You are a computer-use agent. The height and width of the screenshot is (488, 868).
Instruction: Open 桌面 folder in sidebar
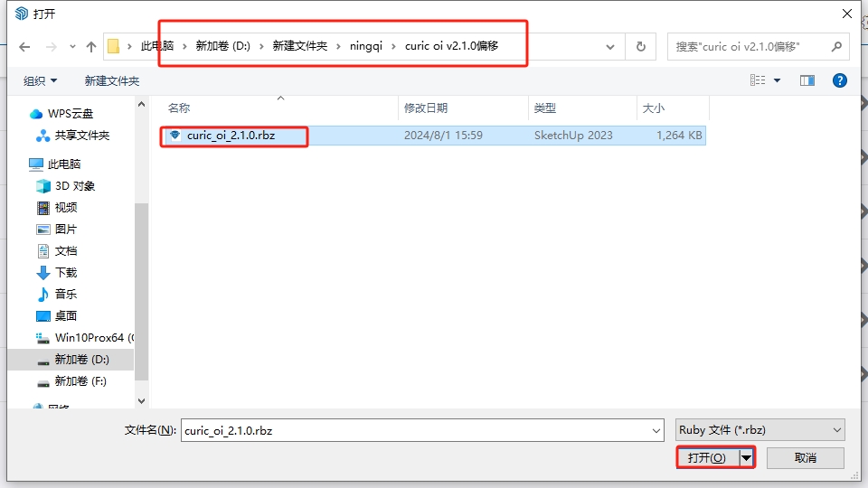pos(66,316)
